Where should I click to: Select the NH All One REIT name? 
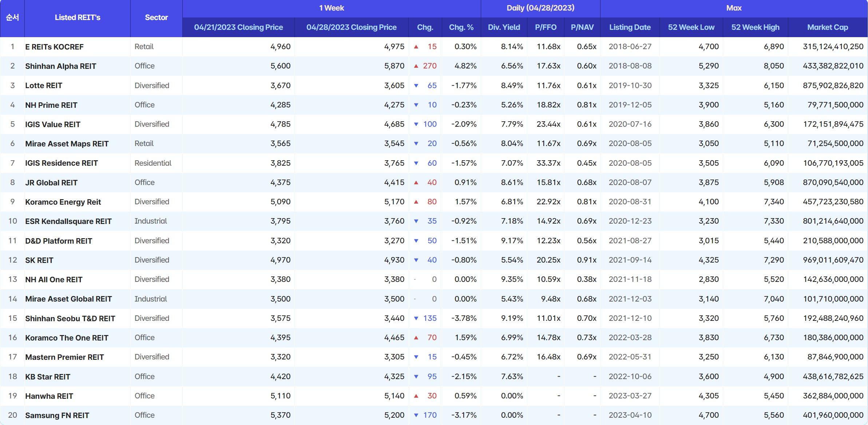click(54, 280)
